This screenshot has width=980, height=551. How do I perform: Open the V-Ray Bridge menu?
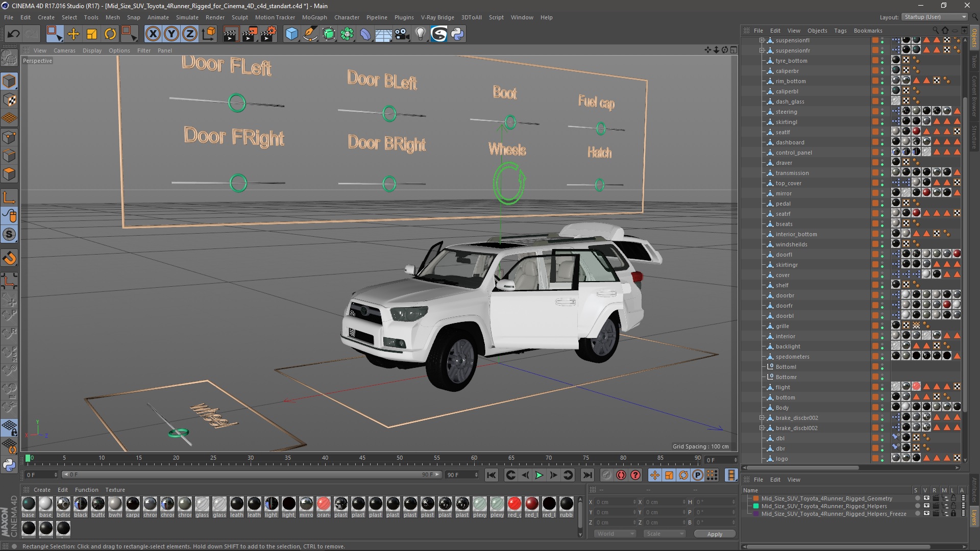[x=437, y=17]
